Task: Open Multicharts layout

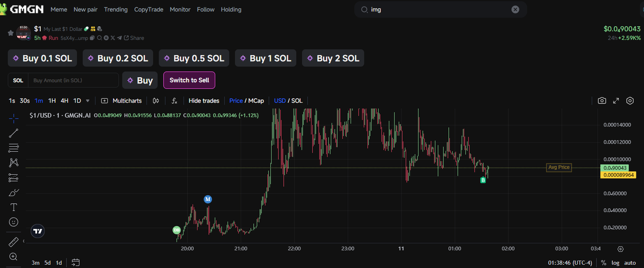Action: tap(122, 101)
